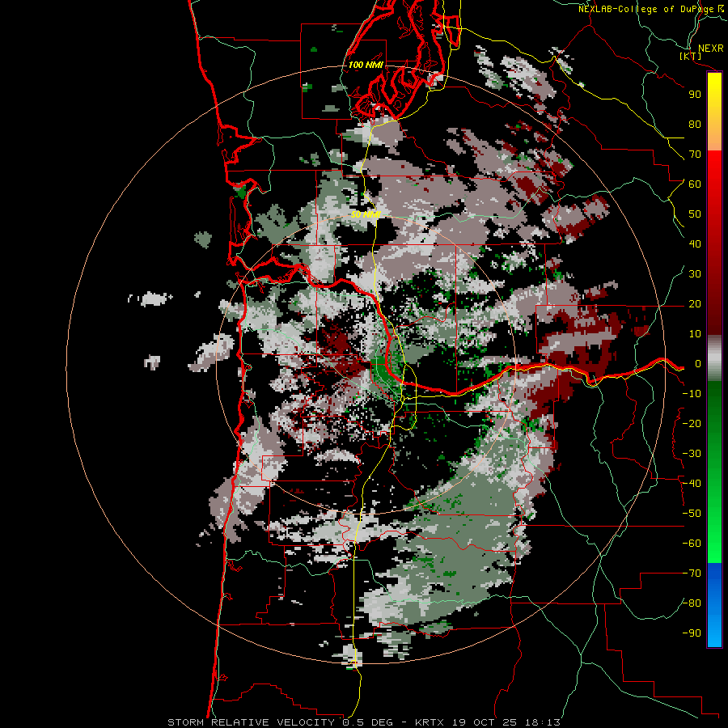Image resolution: width=728 pixels, height=728 pixels.
Task: Click the 0 value on the velocity scale
Action: tap(697, 364)
